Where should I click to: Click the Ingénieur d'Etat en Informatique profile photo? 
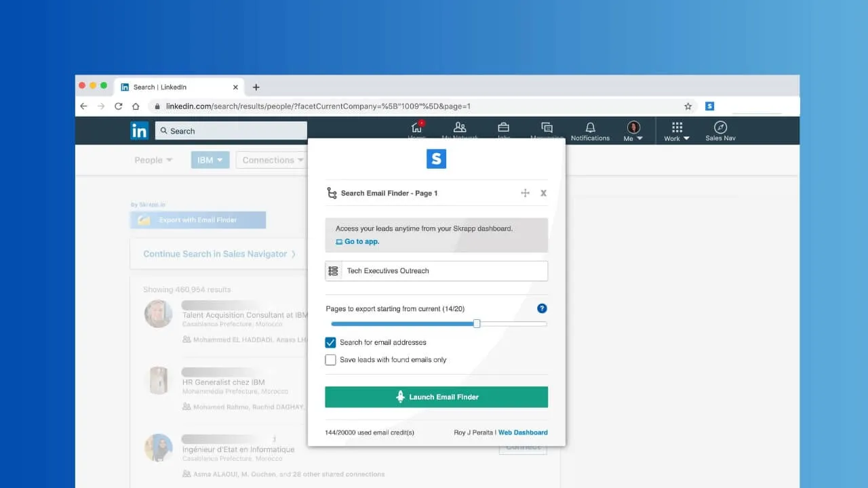(158, 447)
